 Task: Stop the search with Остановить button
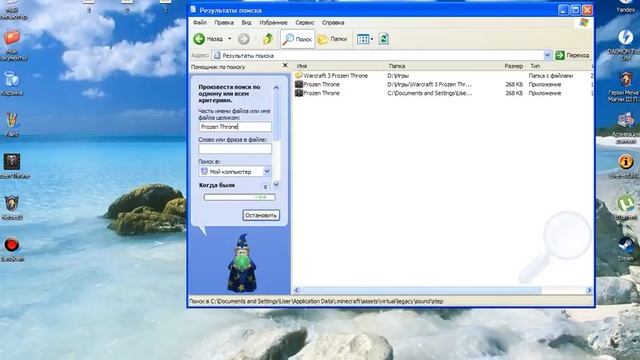pyautogui.click(x=261, y=215)
